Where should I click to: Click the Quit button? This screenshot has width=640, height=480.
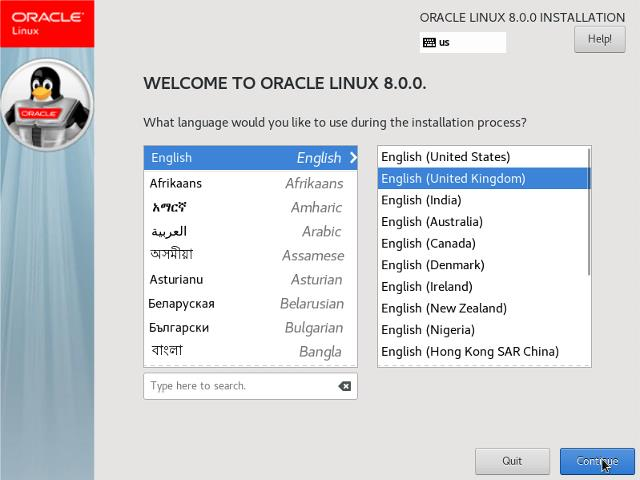pos(512,461)
